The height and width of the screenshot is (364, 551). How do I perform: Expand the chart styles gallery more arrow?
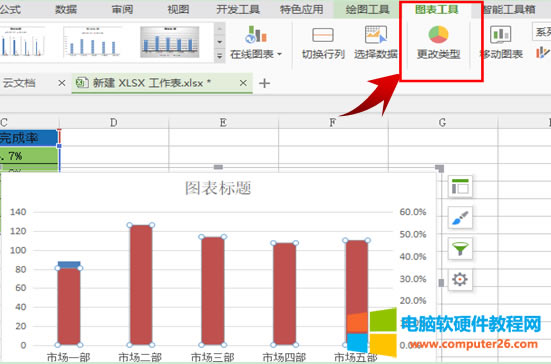[x=220, y=56]
